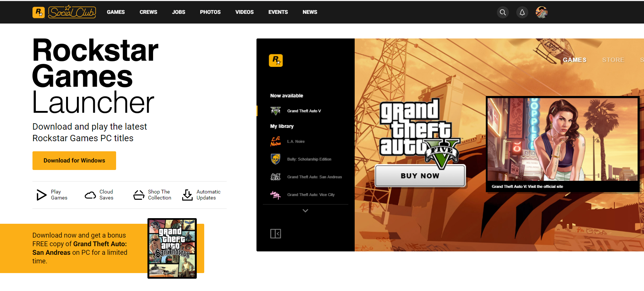
Task: Select Grand Theft Auto: Vice City entry
Action: click(x=311, y=195)
